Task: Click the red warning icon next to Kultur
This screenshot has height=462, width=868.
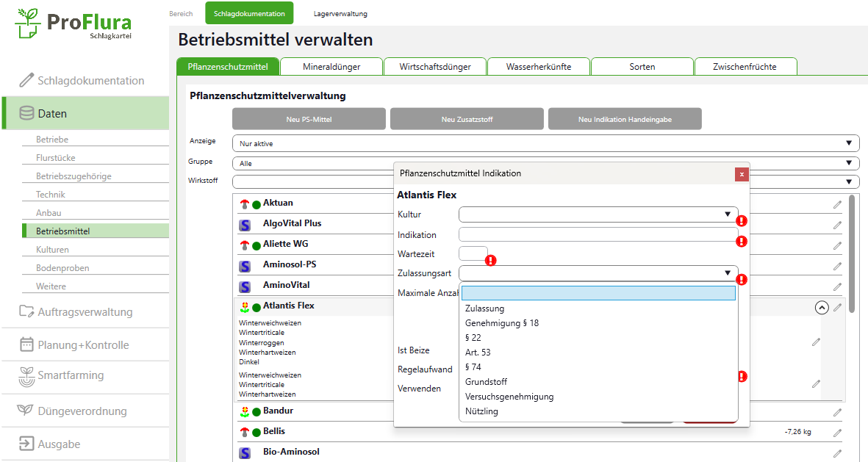Action: pyautogui.click(x=742, y=220)
